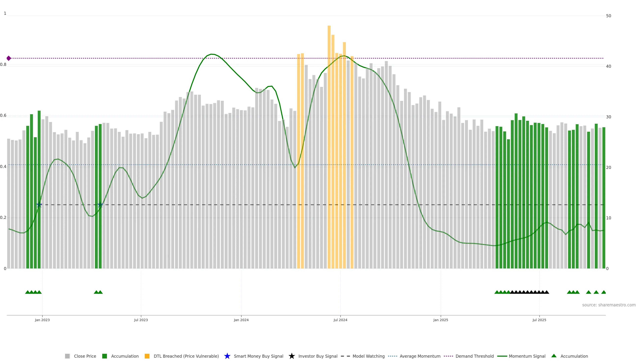Image resolution: width=644 pixels, height=362 pixels.
Task: Click the Jan 2025 timeline label
Action: 441,320
